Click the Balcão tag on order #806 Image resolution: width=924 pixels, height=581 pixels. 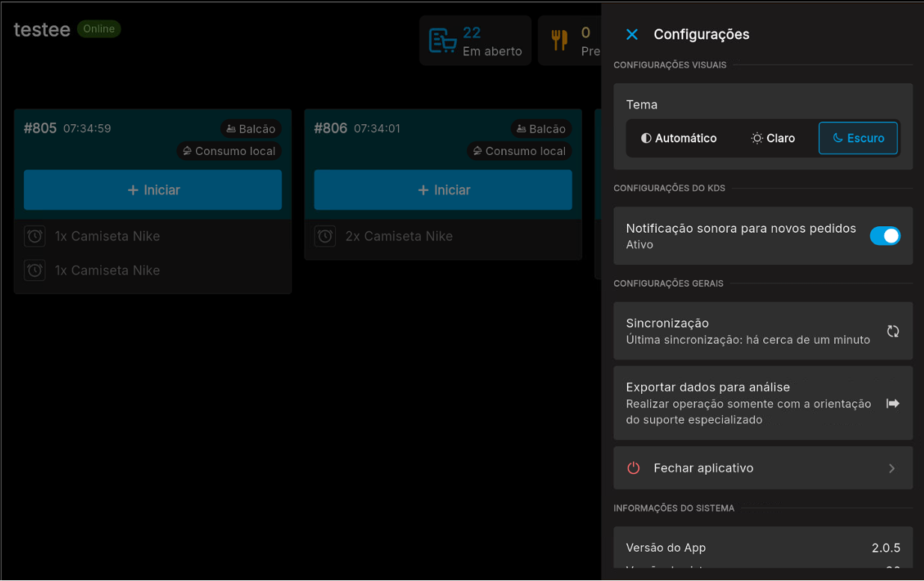tap(542, 129)
